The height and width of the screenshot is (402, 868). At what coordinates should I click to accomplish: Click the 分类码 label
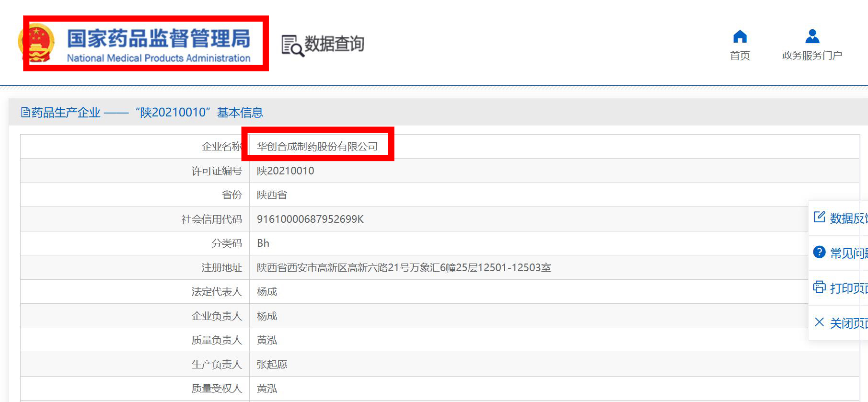[x=227, y=243]
